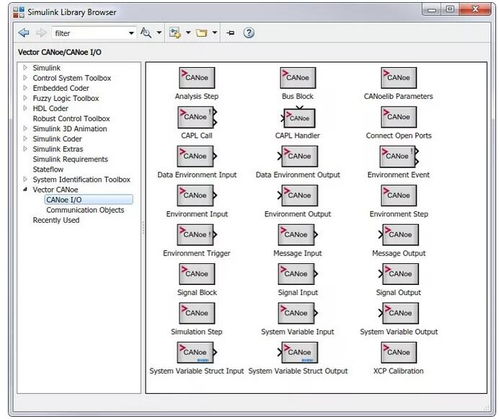Choose the Data Environment Output block
499x419 pixels.
298,156
